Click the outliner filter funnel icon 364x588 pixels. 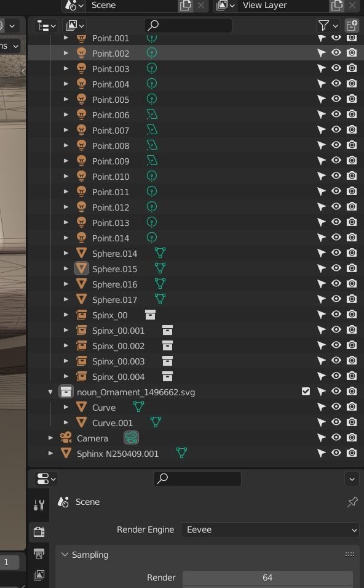(x=323, y=25)
